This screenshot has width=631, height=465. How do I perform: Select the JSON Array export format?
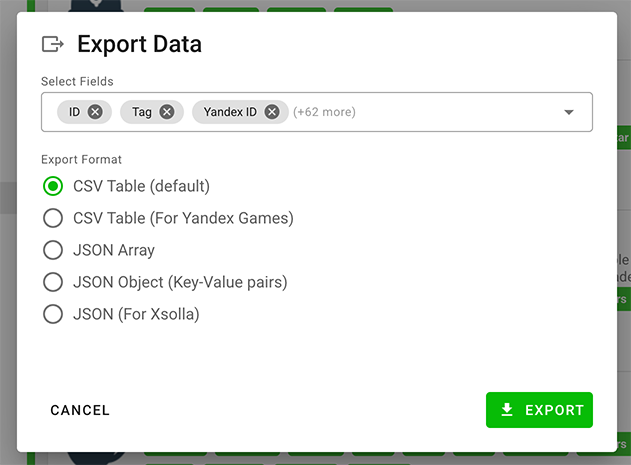53,250
